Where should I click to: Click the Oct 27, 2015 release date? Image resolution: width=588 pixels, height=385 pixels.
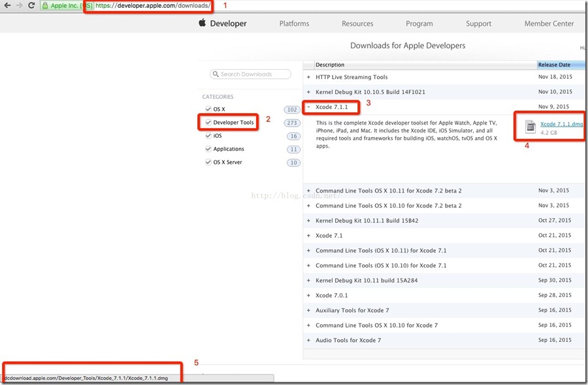point(555,220)
